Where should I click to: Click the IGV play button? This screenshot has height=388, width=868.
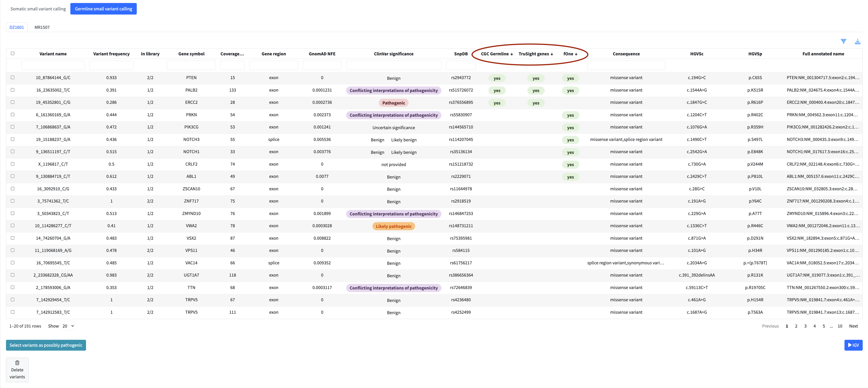click(853, 345)
